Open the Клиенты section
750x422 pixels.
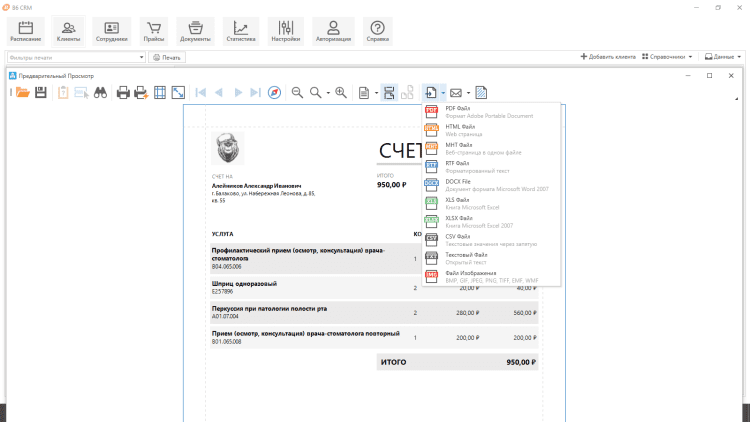pos(68,31)
